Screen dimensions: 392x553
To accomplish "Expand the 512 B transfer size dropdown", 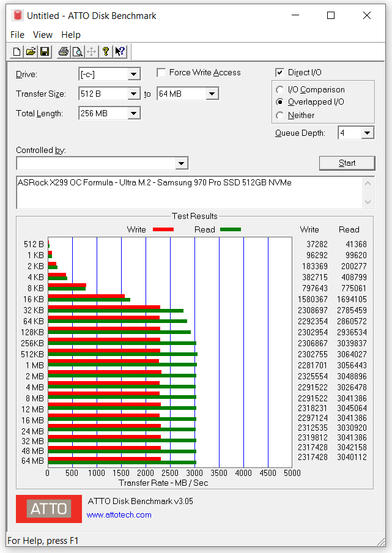I will tap(133, 94).
